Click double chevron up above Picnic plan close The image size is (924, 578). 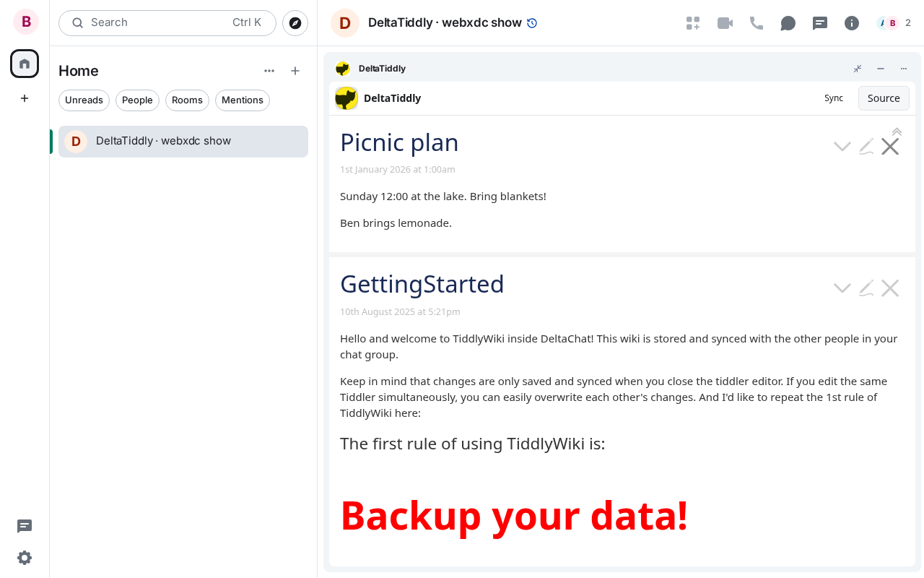(x=897, y=131)
